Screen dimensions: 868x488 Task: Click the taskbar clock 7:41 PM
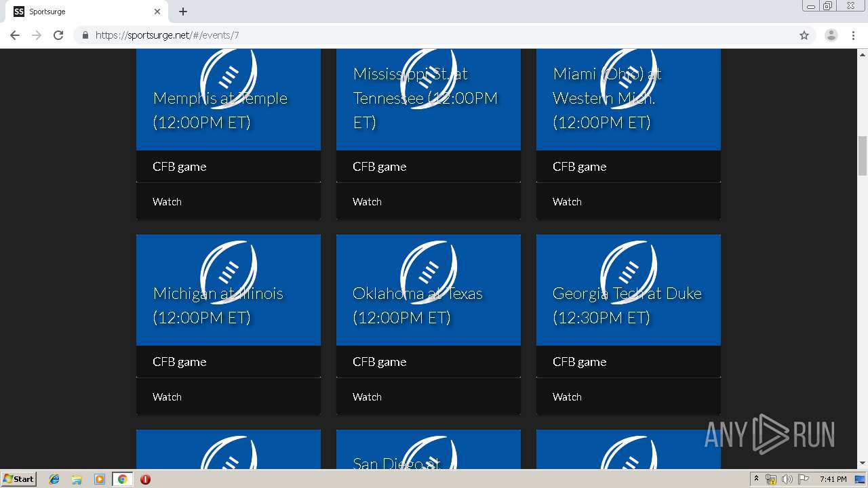click(x=833, y=479)
